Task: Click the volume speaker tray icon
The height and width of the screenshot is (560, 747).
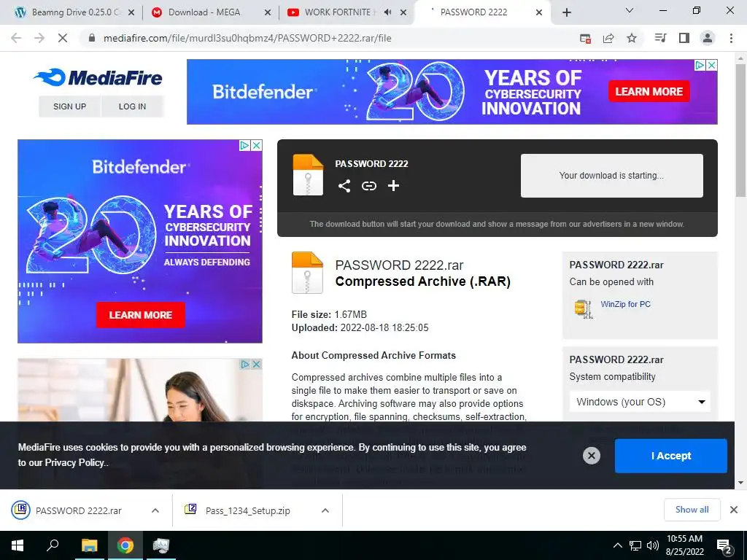Action: point(652,545)
